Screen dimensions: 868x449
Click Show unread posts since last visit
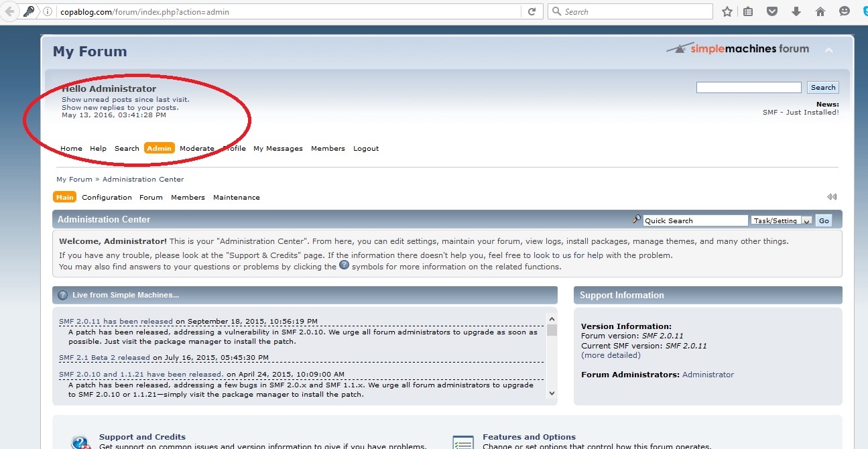tap(125, 100)
